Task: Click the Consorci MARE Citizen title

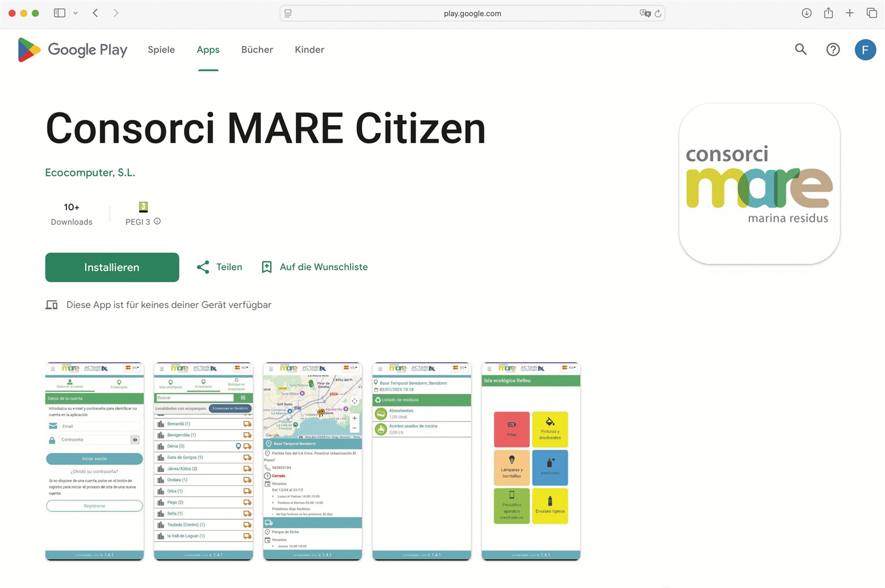Action: pos(265,129)
